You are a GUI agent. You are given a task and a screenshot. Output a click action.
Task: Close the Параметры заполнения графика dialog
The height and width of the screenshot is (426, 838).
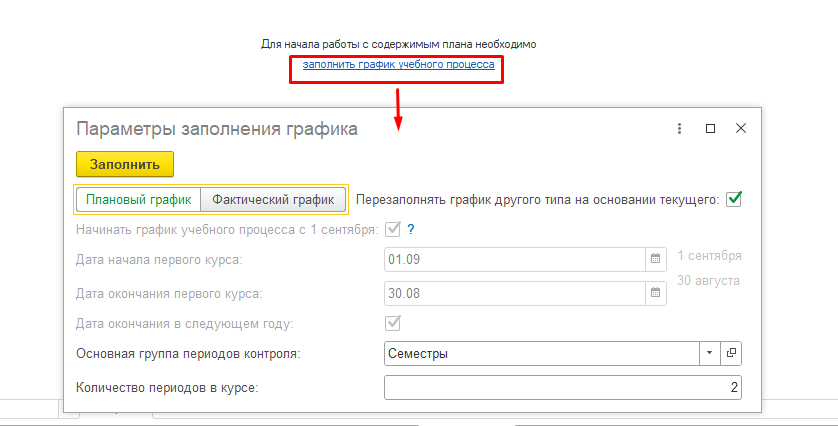[741, 129]
